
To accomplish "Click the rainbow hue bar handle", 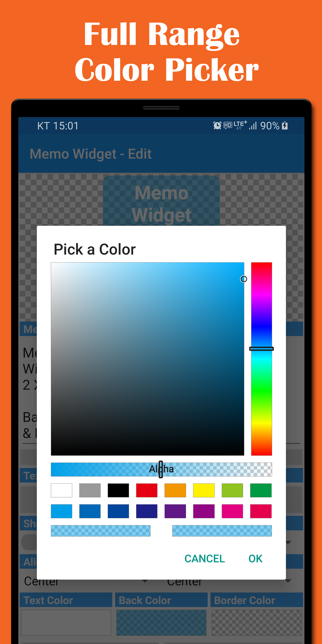I will (x=261, y=349).
